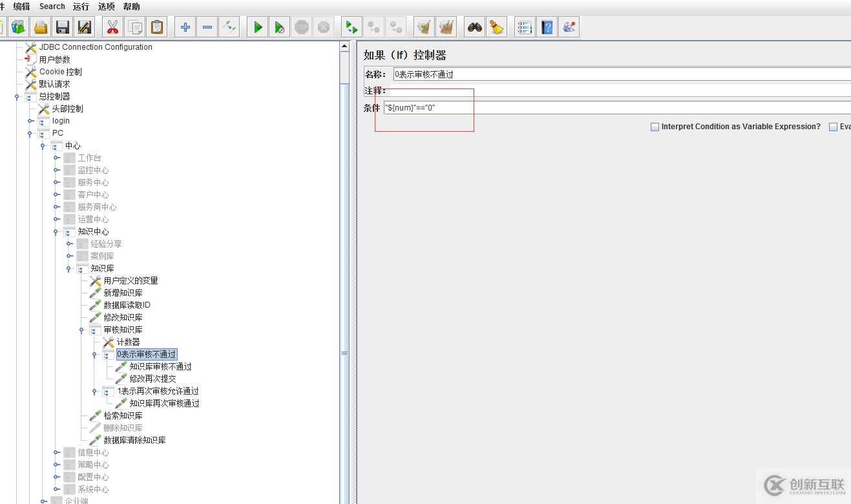Enable Interpret Condition as Variable Expression checkbox

coord(655,127)
